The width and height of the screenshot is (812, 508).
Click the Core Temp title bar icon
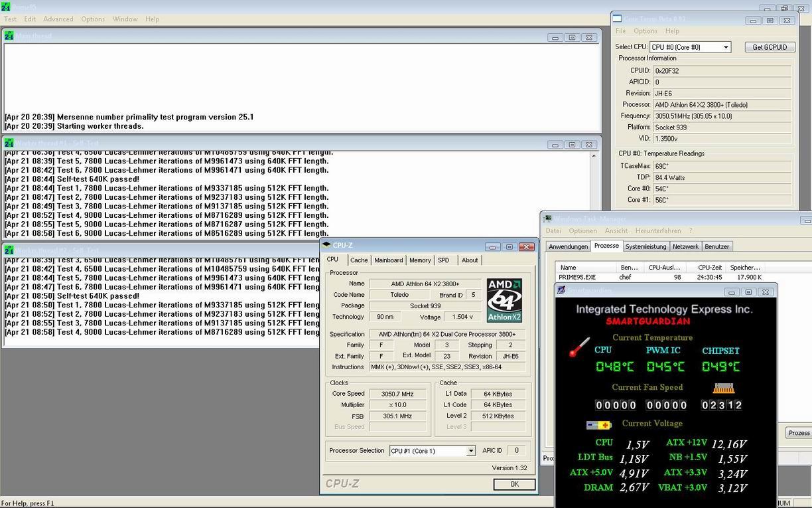[617, 20]
